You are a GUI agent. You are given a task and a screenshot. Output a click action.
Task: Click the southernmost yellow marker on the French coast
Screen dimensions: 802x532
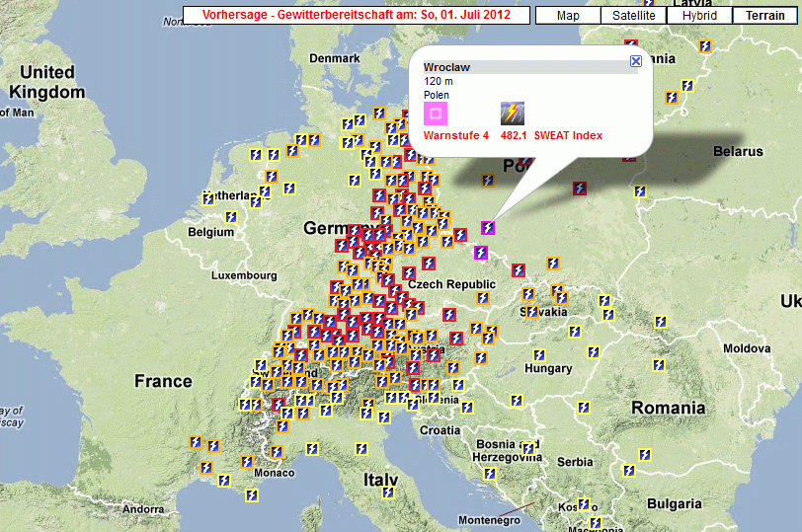tap(251, 495)
